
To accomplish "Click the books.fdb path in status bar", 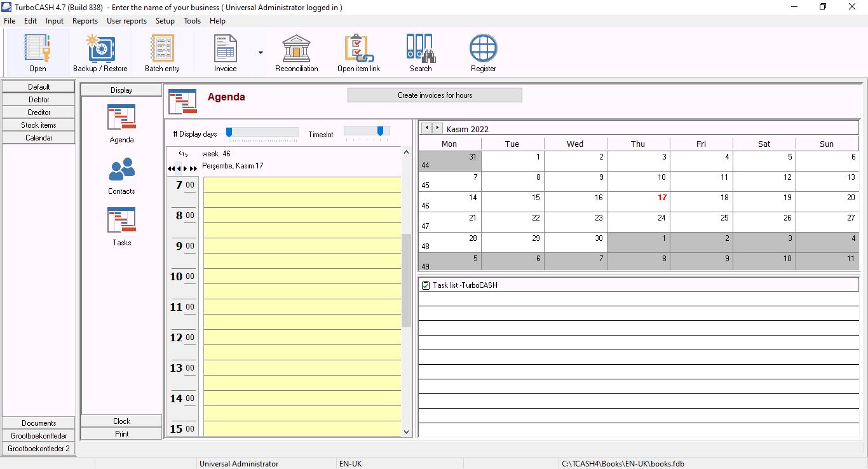I will [623, 464].
